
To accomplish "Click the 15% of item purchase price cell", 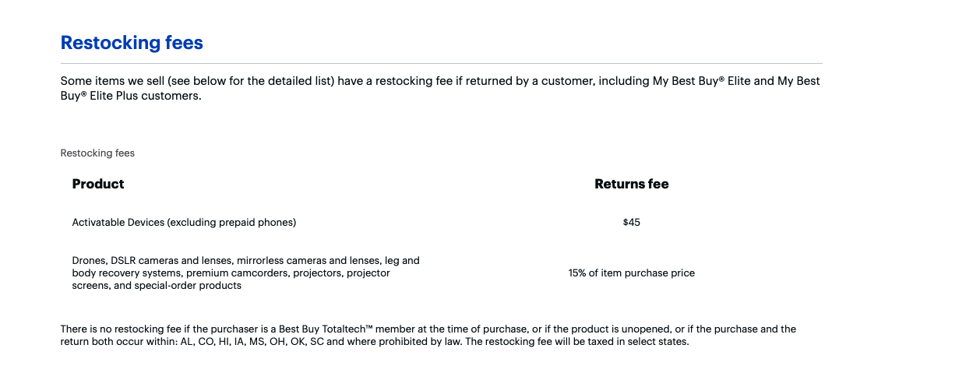I will [x=632, y=273].
